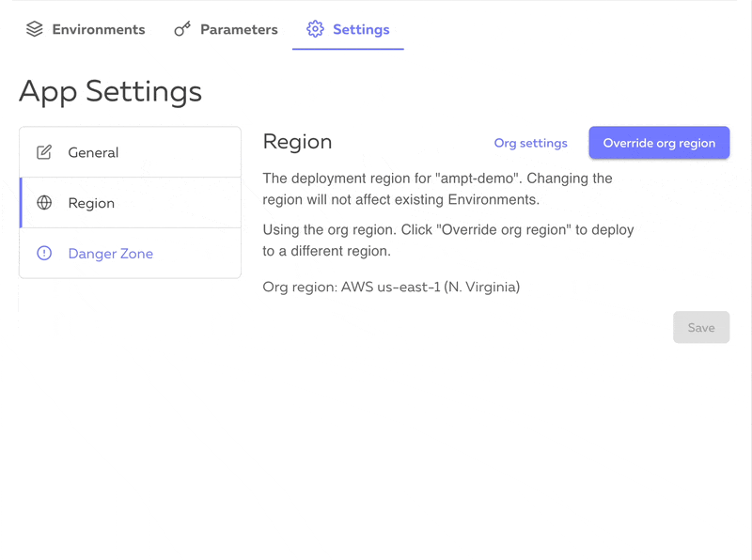This screenshot has height=560, width=752.
Task: Open the General settings section
Action: 130,152
